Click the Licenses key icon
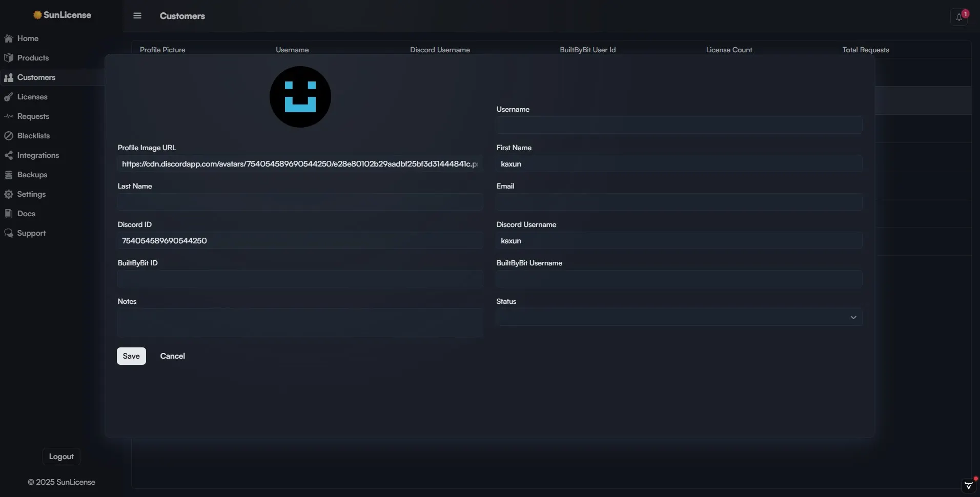Viewport: 980px width, 497px height. (9, 97)
